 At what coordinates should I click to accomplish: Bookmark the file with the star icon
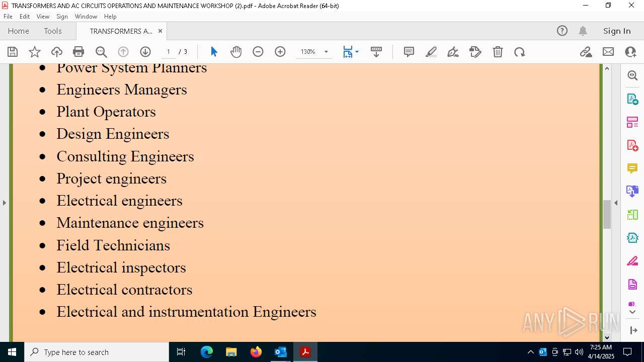[35, 52]
